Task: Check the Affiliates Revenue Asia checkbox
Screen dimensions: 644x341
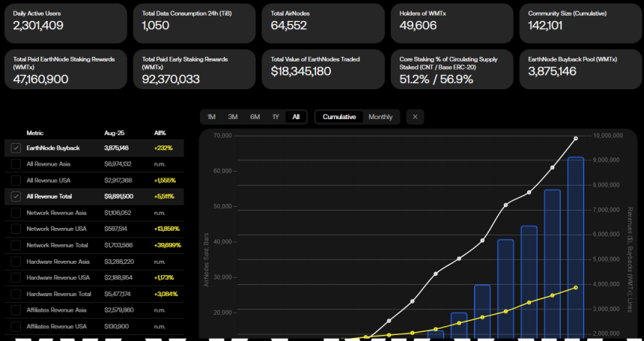Action: point(16,310)
